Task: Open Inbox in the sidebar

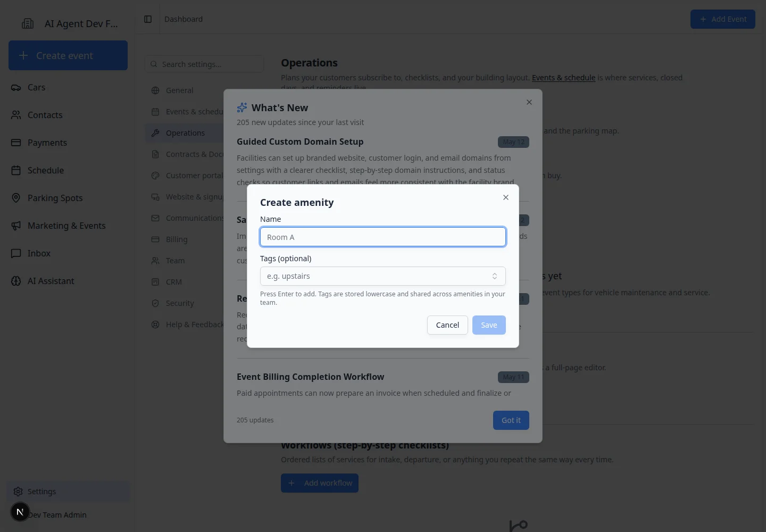Action: [x=68, y=253]
